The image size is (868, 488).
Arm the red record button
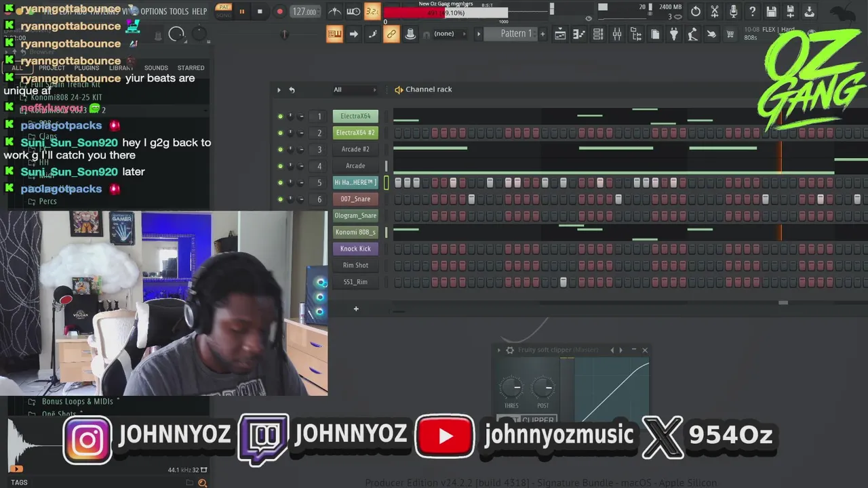[x=279, y=12]
